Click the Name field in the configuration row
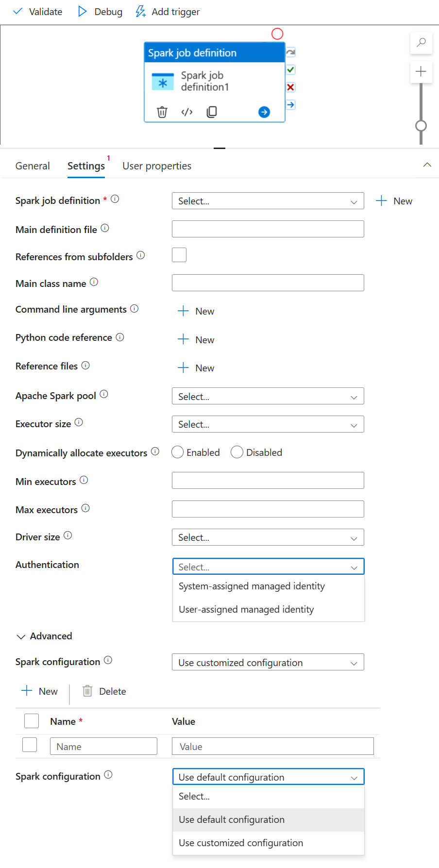This screenshot has width=439, height=868. pyautogui.click(x=103, y=746)
